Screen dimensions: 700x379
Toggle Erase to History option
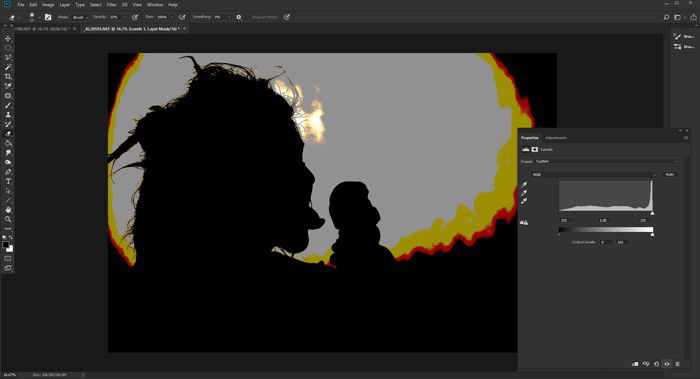click(265, 17)
